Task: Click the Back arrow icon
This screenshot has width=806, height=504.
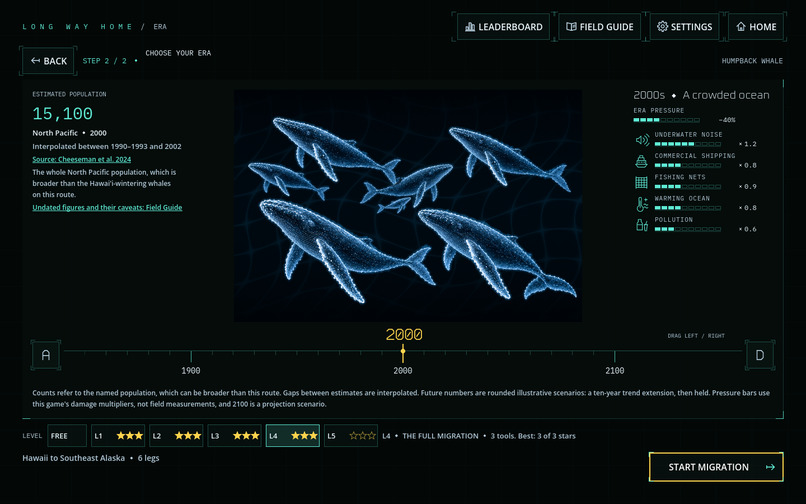Action: [35, 61]
